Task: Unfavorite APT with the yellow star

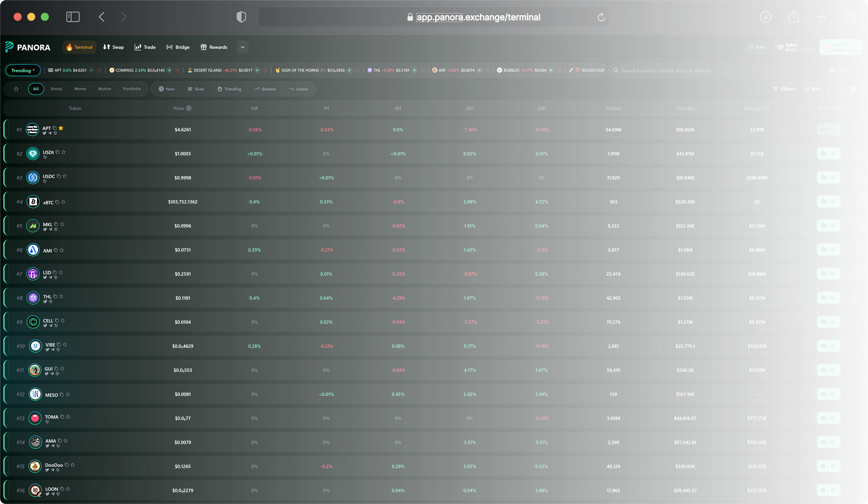Action: coord(61,128)
